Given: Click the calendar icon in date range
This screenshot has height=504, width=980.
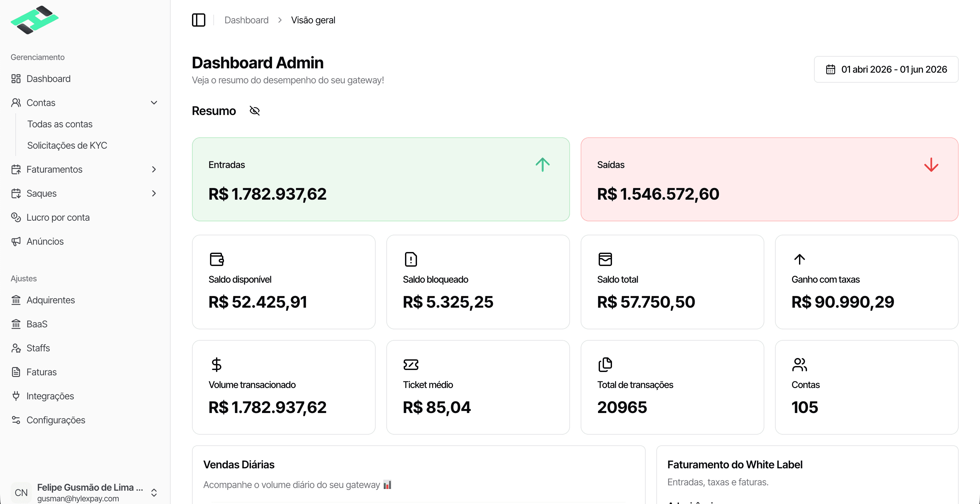Looking at the screenshot, I should click(x=830, y=69).
